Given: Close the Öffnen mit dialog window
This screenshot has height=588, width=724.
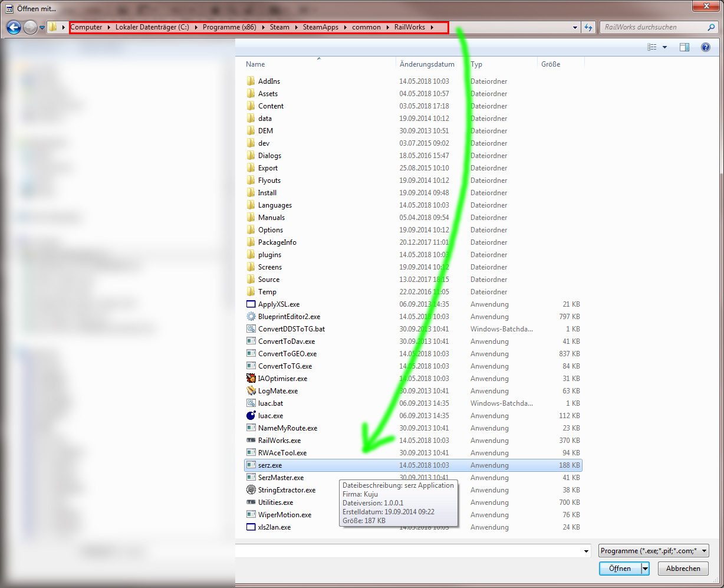Looking at the screenshot, I should (705, 6).
